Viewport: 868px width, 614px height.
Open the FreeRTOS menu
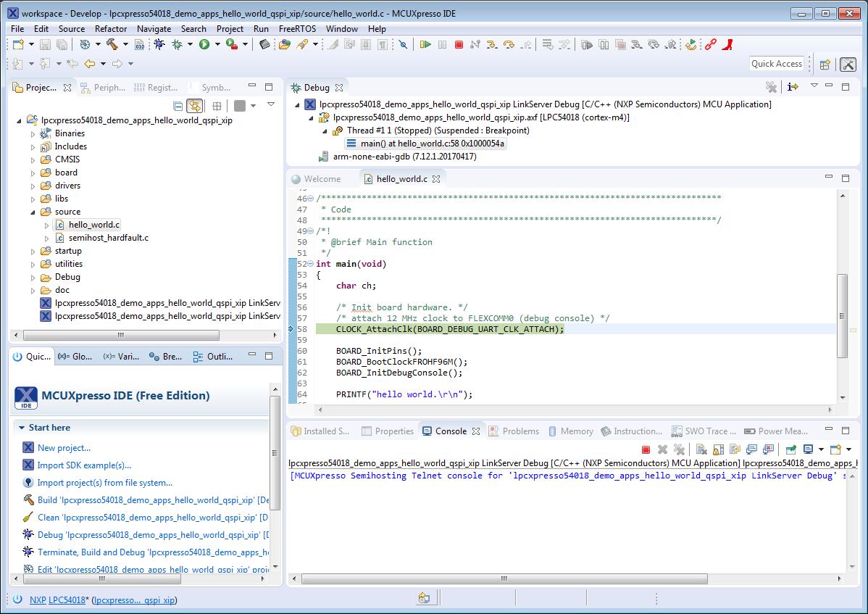(297, 28)
